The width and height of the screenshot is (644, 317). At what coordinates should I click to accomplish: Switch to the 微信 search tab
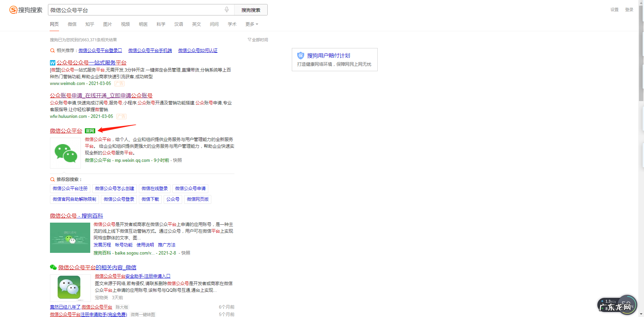click(x=72, y=24)
